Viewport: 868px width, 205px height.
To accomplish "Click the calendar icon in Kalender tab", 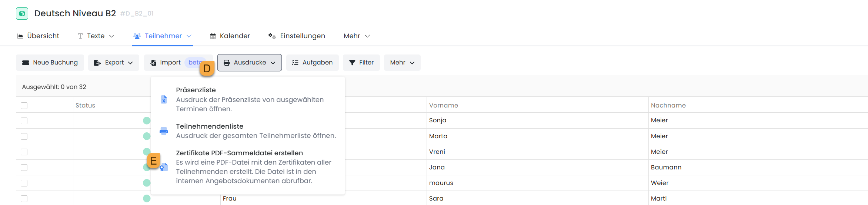I will pos(213,36).
